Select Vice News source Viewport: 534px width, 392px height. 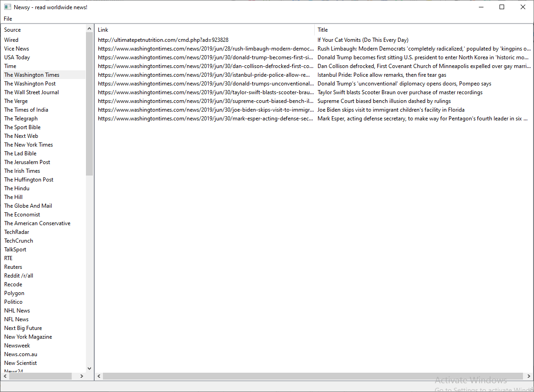17,49
